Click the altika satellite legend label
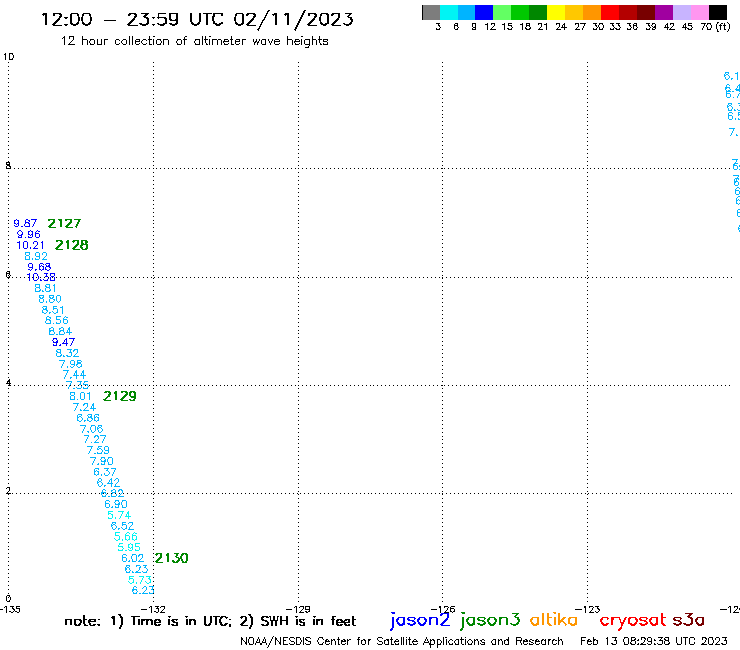 click(554, 619)
